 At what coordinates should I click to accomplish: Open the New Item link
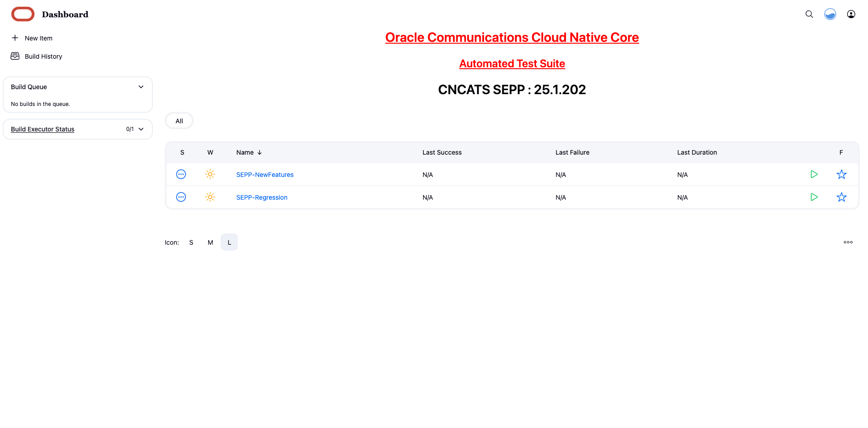(x=39, y=38)
